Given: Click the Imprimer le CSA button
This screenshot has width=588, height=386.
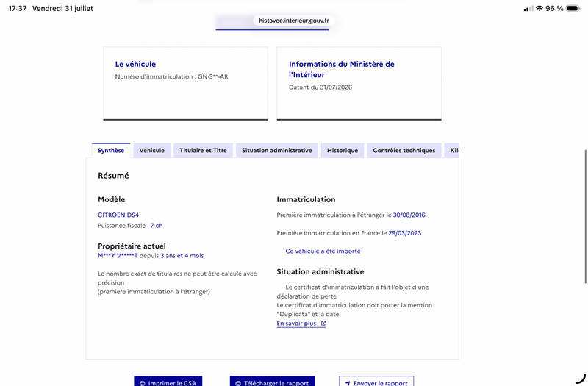Looking at the screenshot, I should point(168,382).
